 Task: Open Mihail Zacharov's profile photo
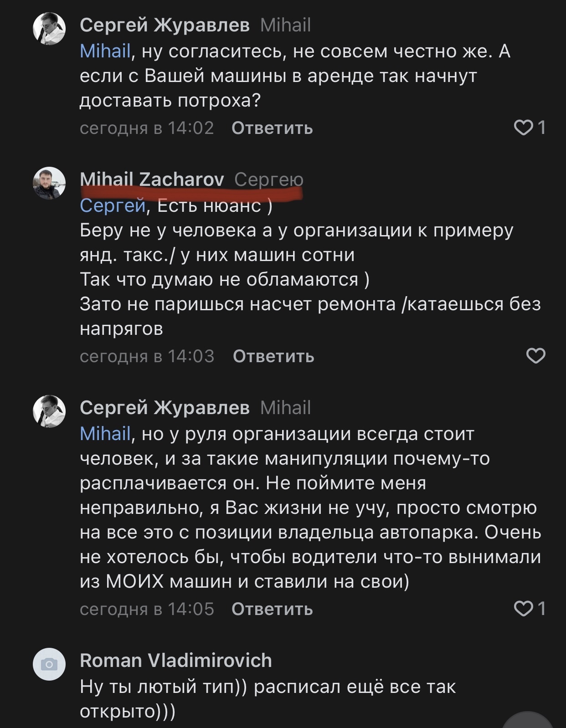(49, 183)
